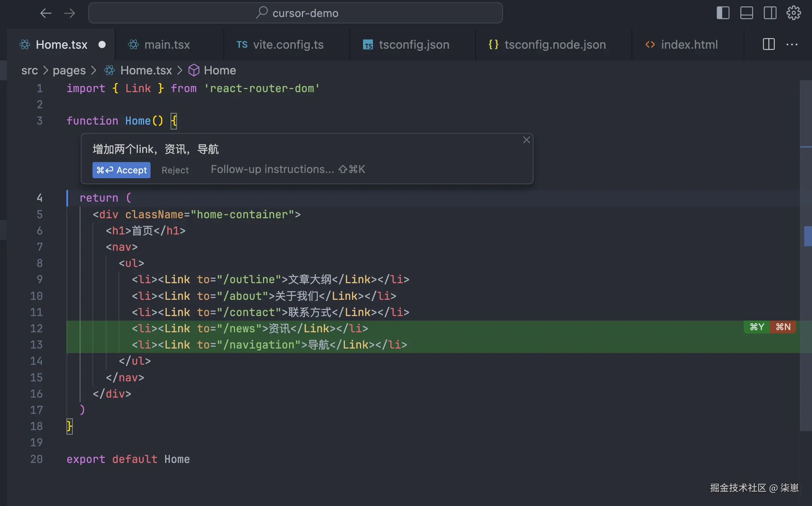Open the settings gear icon
This screenshot has height=506, width=812.
(x=794, y=13)
